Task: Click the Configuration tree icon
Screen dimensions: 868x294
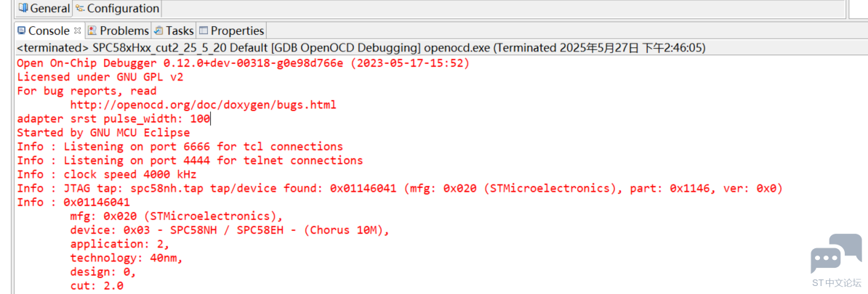Action: pos(80,8)
